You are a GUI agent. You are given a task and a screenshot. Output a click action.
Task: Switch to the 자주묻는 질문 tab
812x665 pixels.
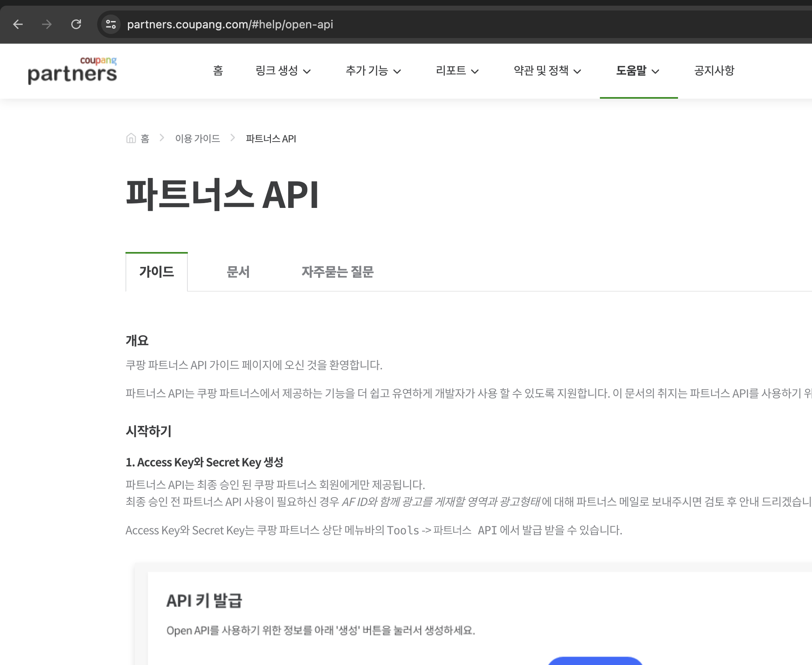pos(337,271)
